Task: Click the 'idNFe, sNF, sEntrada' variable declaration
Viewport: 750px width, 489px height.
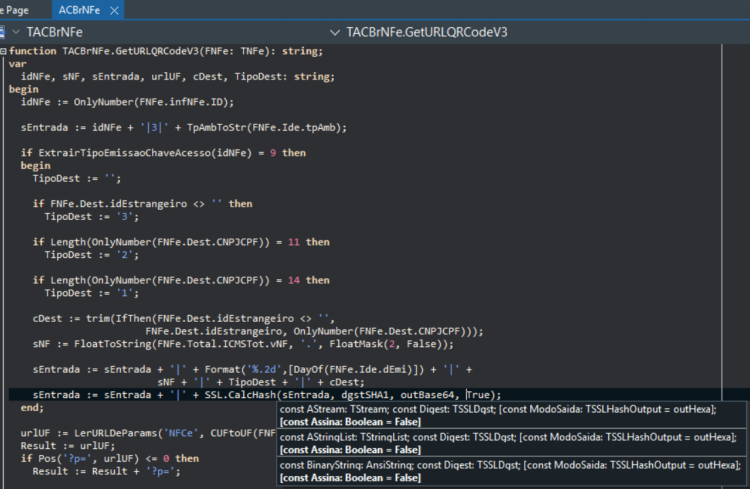Action: 177,77
